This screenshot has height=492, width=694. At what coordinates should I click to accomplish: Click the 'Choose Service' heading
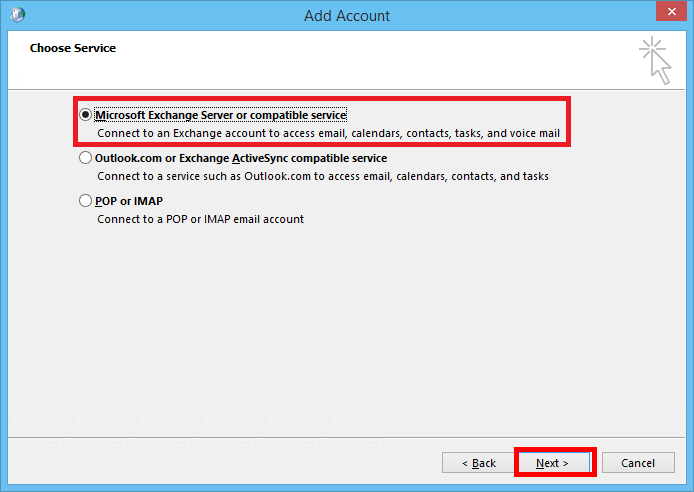coord(73,48)
